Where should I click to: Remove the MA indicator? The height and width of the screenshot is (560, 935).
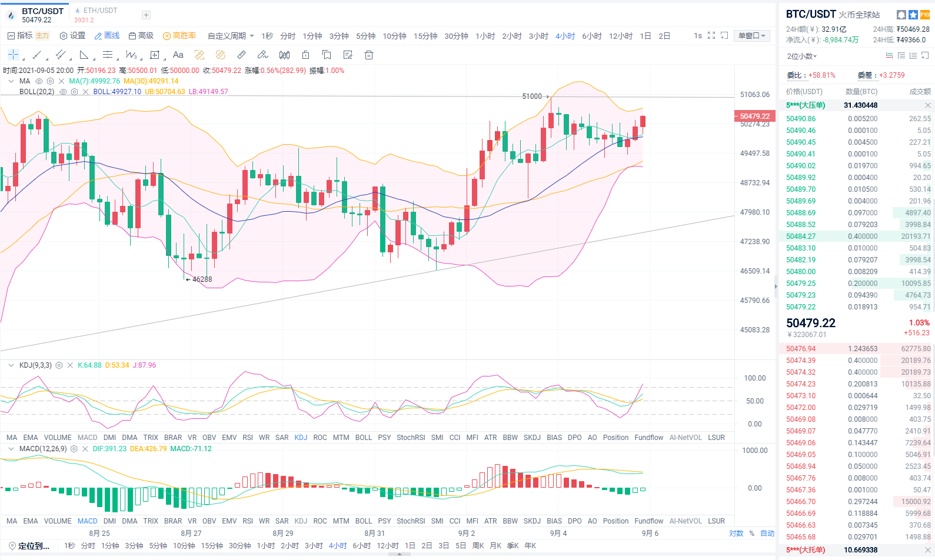61,81
